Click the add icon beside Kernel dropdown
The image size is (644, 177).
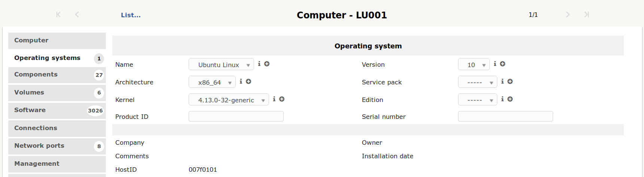point(282,99)
